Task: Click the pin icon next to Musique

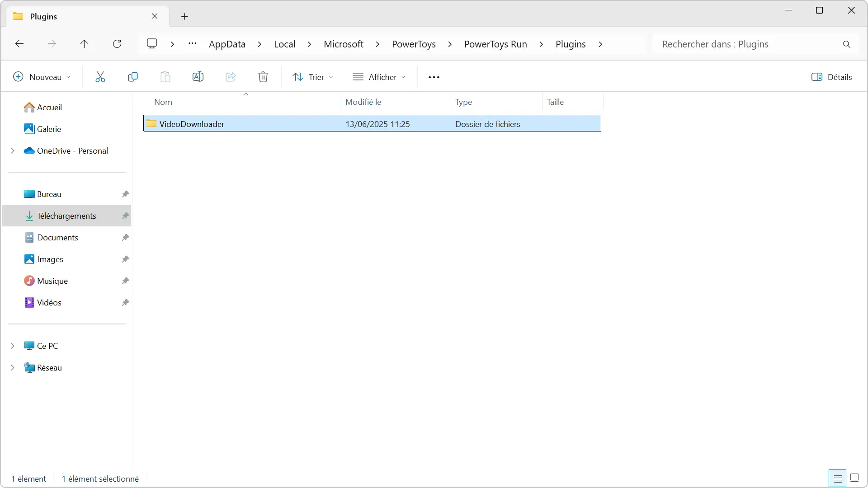Action: pos(125,281)
